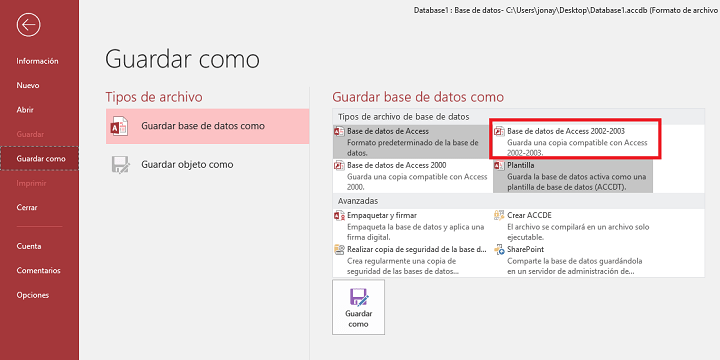Click the Access 2000 file icon

[x=339, y=166]
